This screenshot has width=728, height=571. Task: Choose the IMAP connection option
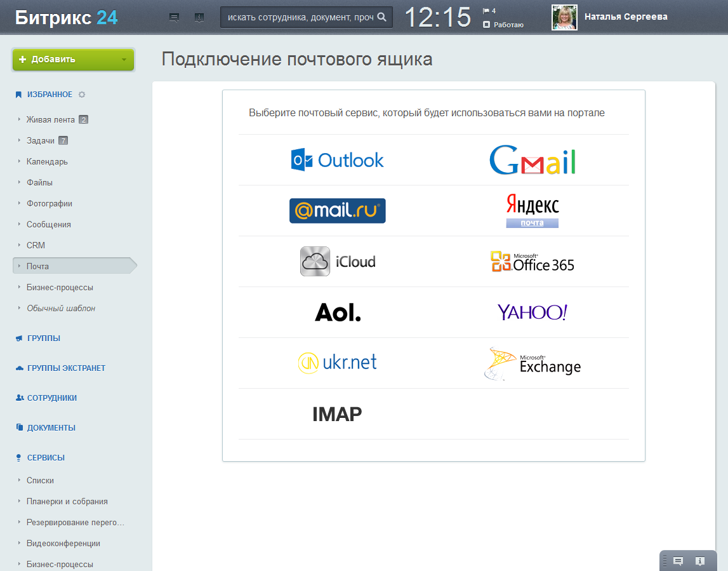point(337,414)
